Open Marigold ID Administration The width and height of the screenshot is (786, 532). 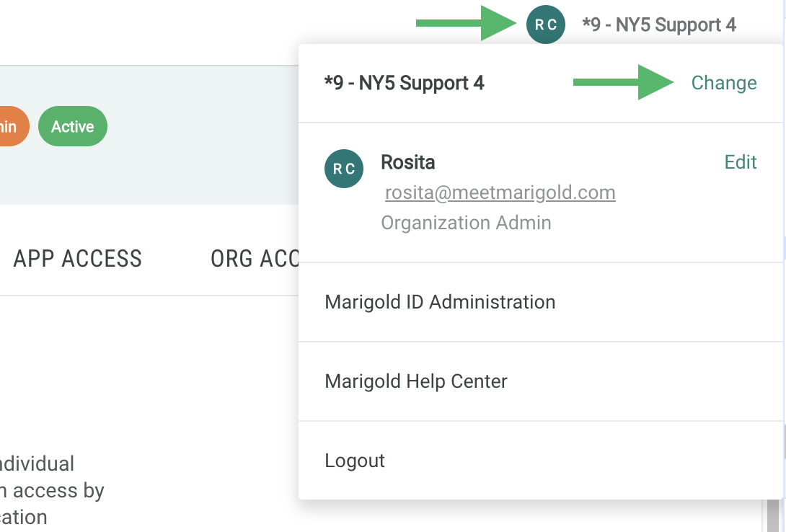(x=440, y=301)
